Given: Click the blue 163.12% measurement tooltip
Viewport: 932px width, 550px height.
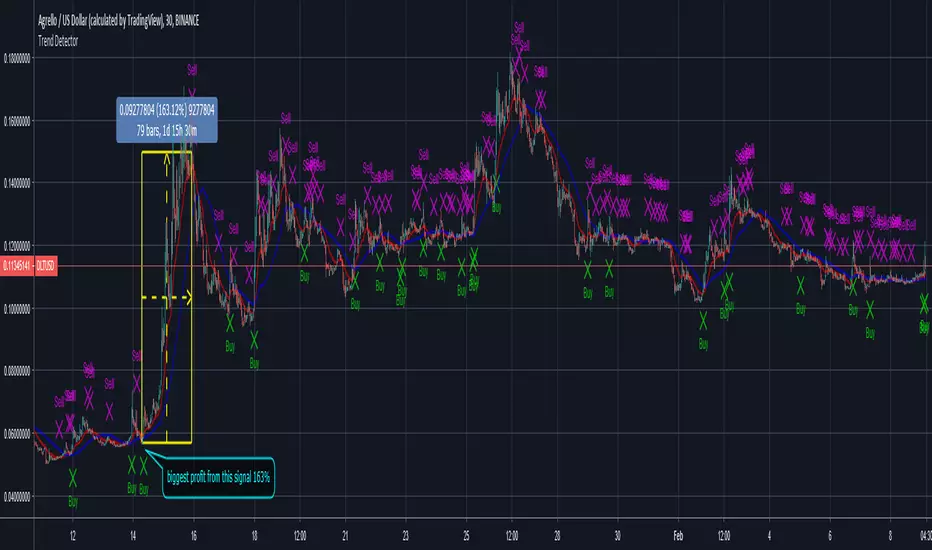Looking at the screenshot, I should (x=165, y=119).
